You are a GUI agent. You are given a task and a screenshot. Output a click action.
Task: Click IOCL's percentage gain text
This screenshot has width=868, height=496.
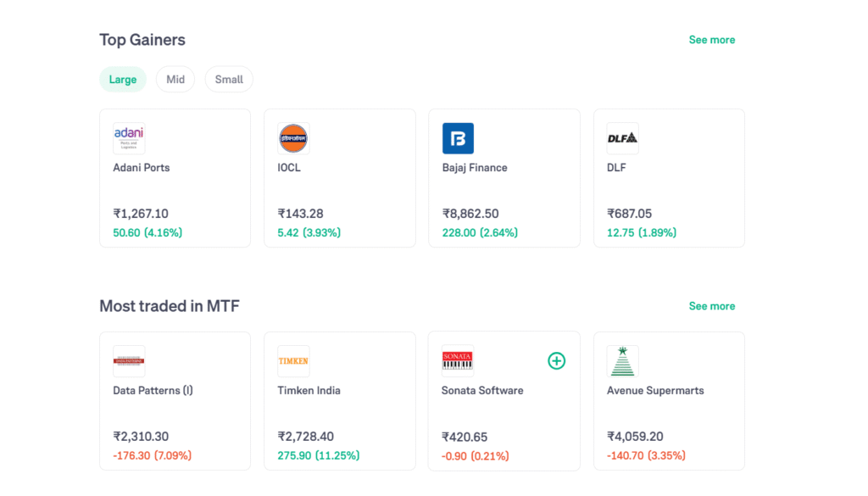pyautogui.click(x=309, y=231)
